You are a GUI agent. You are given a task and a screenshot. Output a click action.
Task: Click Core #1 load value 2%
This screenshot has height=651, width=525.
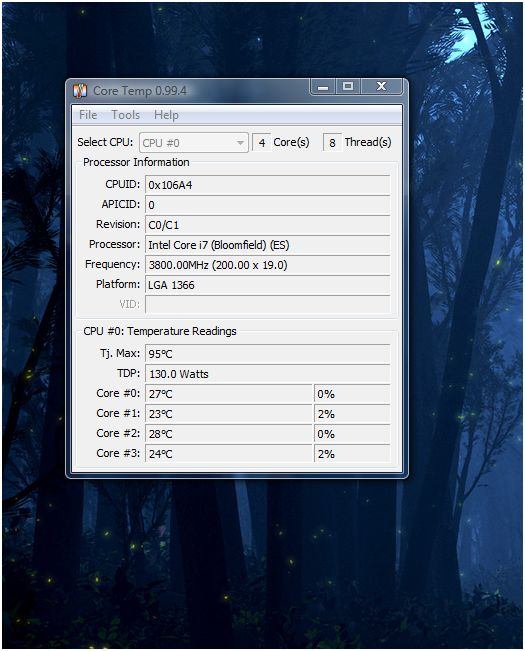pos(352,414)
